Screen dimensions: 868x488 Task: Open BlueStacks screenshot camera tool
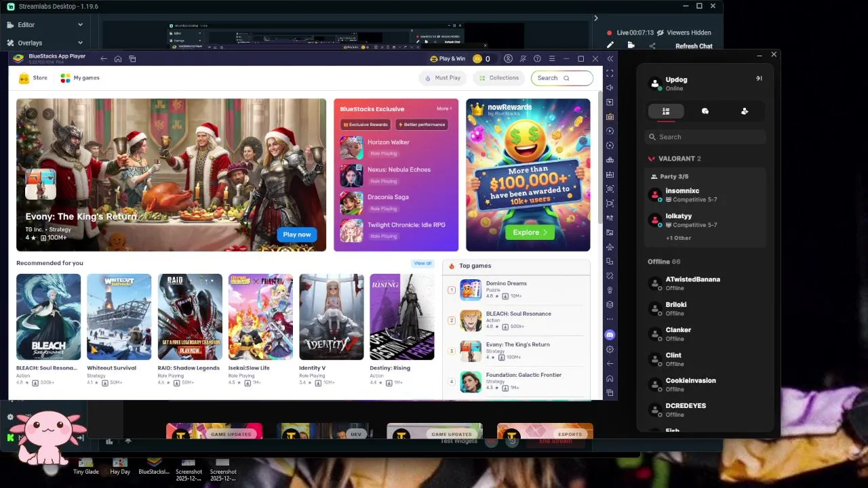point(610,189)
